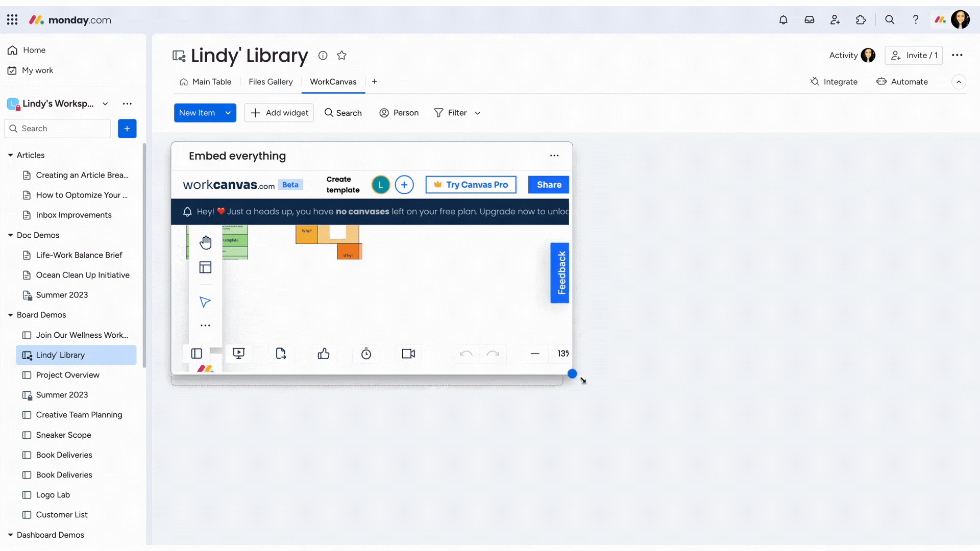Open workspace options three-dot menu
The width and height of the screenshot is (980, 551).
pos(127,104)
